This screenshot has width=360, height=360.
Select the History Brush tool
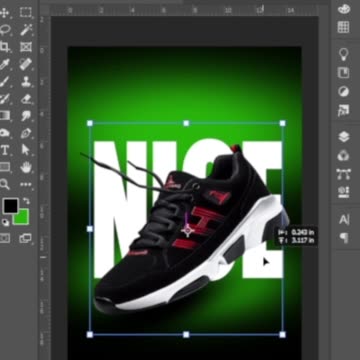coord(4,98)
